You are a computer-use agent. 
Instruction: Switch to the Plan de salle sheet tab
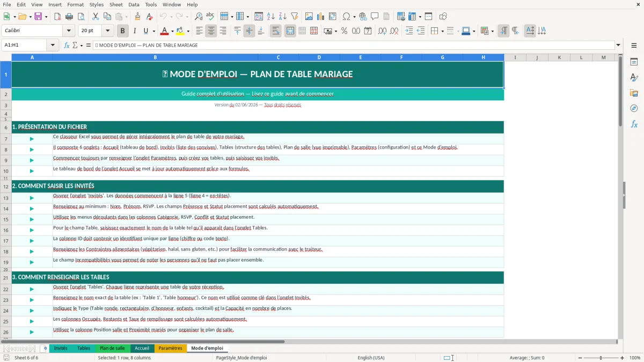click(x=112, y=348)
